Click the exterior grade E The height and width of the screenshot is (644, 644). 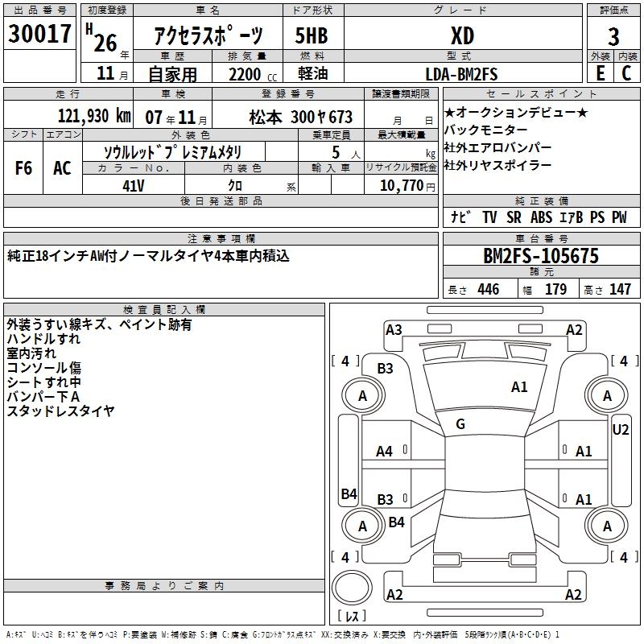click(600, 73)
